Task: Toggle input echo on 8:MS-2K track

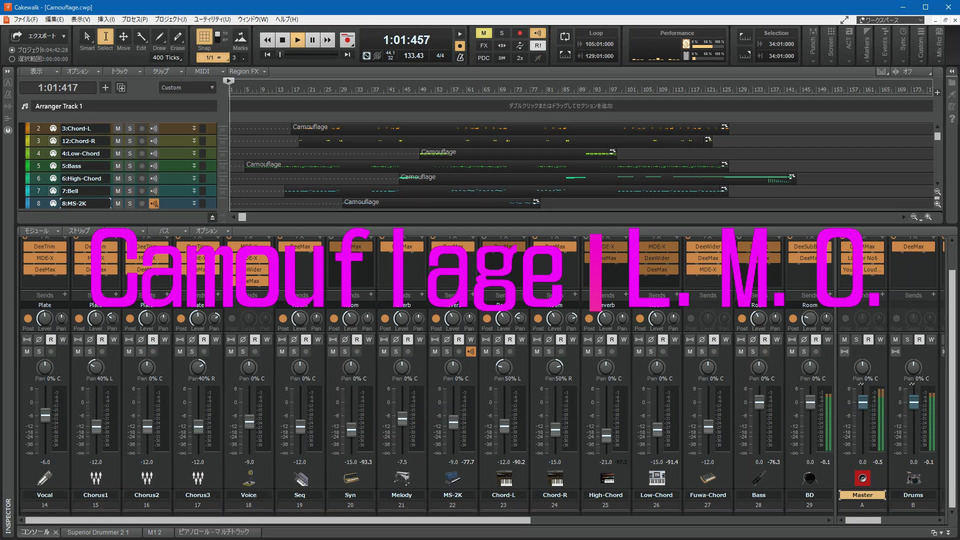Action: [x=154, y=203]
